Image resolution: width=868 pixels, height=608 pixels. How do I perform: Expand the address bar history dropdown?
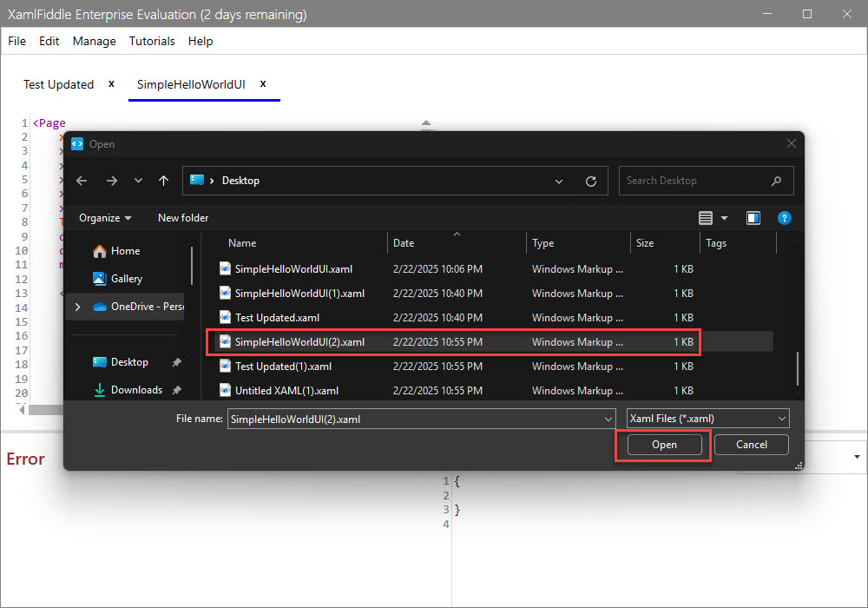(x=559, y=181)
